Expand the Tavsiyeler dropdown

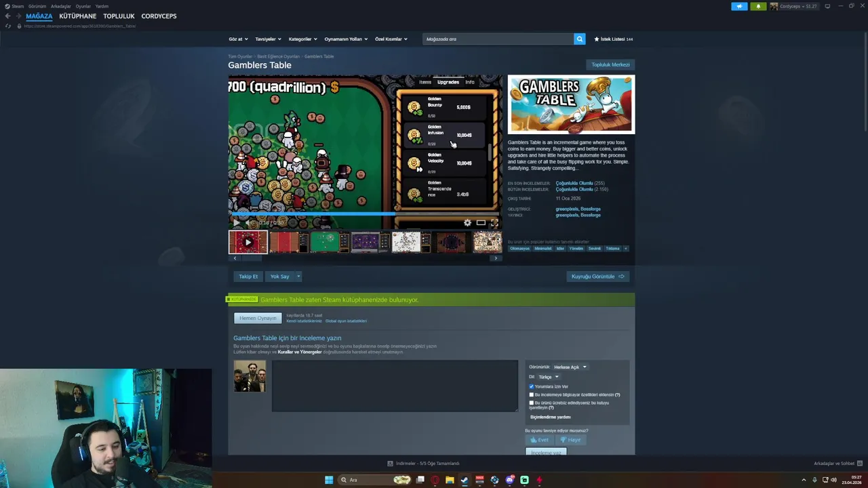pos(268,39)
